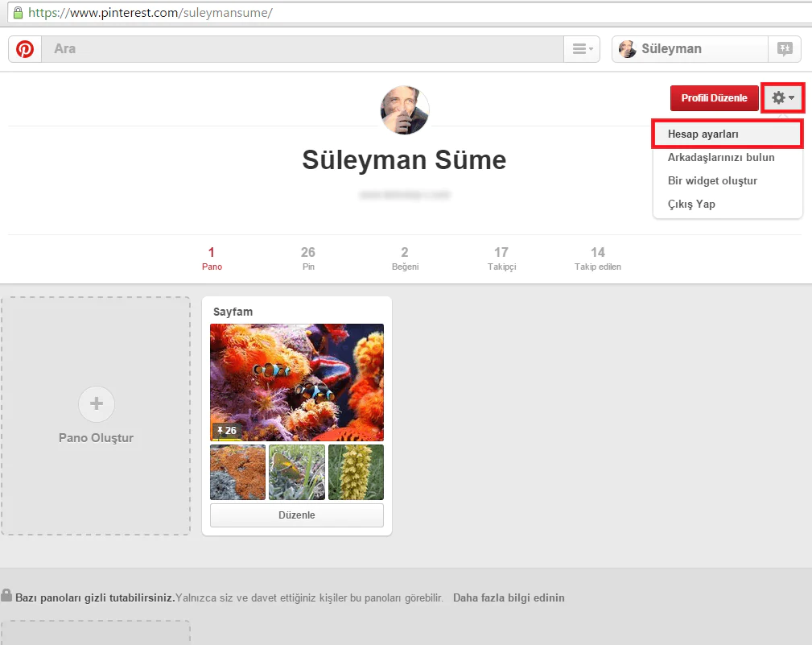Image resolution: width=812 pixels, height=645 pixels.
Task: Open the clownfish cover image
Action: click(x=297, y=382)
